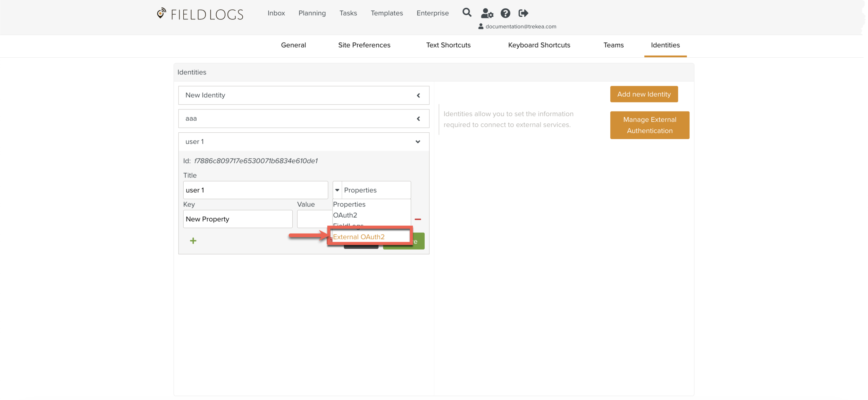Click Add new Identity button
The height and width of the screenshot is (400, 868).
point(644,94)
